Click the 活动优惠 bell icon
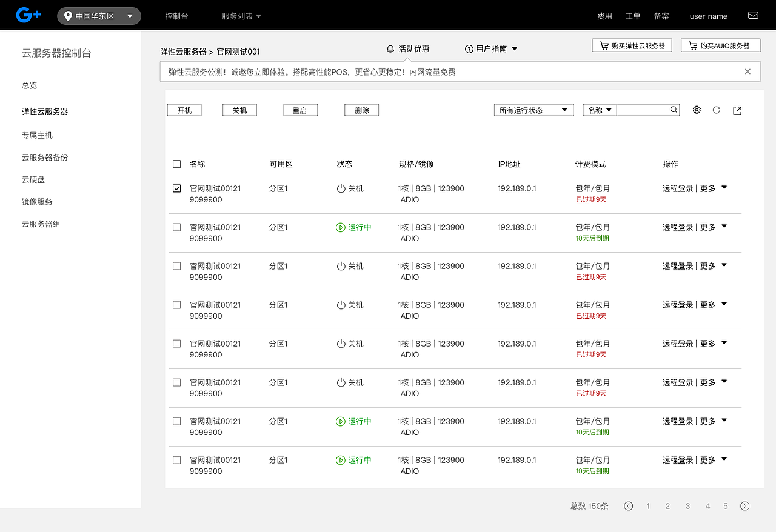The image size is (776, 532). [x=390, y=49]
